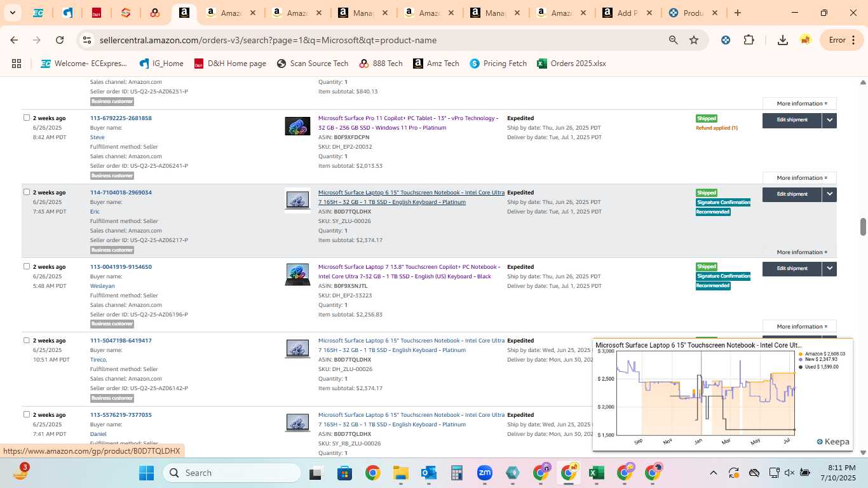
Task: Select checkbox for order 113-6792225-2681858
Action: (x=27, y=118)
